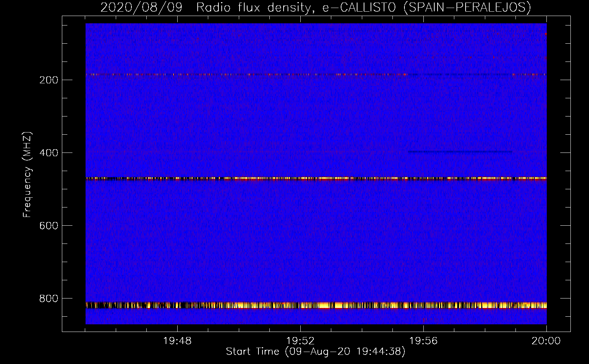
Task: Select the 600 frequency tick label
Action: click(x=49, y=226)
